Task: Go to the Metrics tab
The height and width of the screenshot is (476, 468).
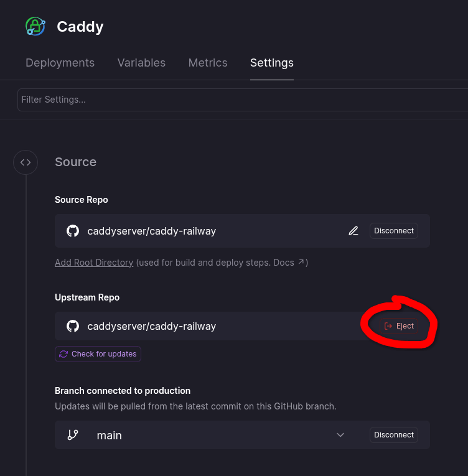Action: (208, 63)
